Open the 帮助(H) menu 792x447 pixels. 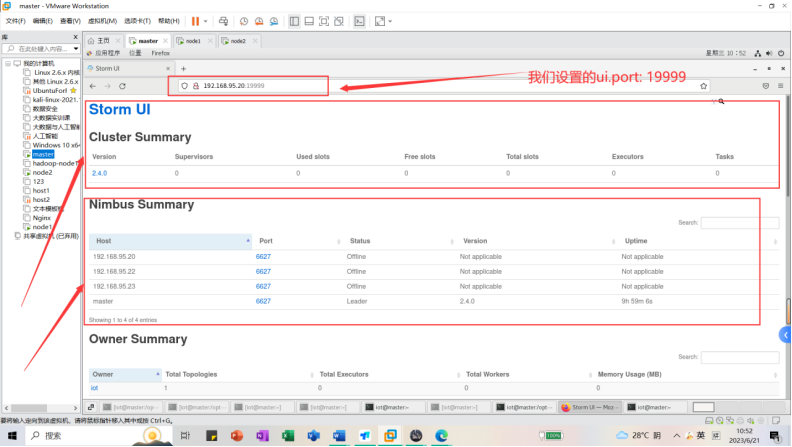(x=169, y=21)
